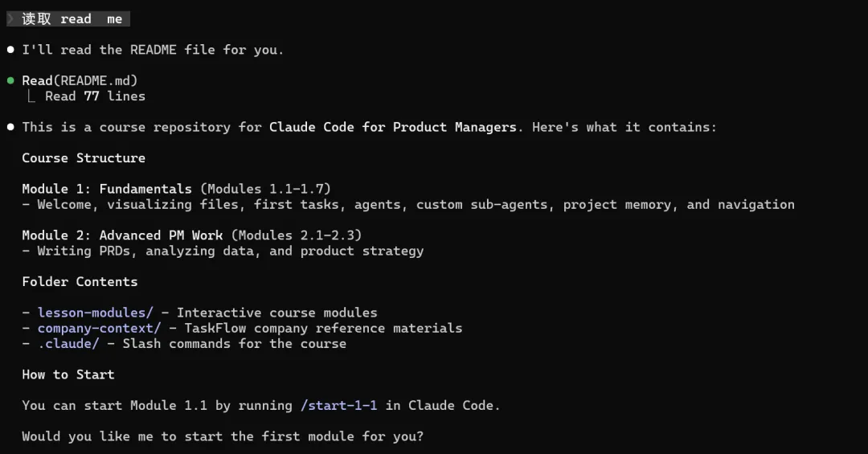Click the "Folder Contents" heading
Image resolution: width=868 pixels, height=454 pixels.
(80, 281)
